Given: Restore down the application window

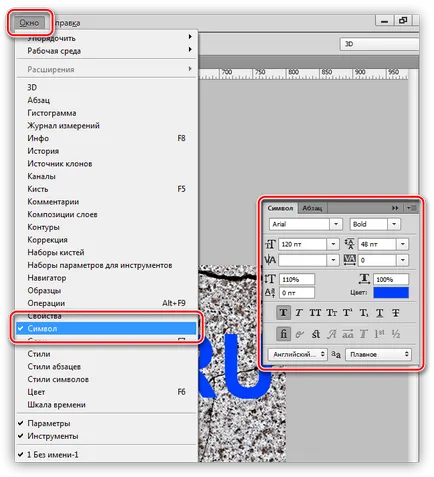Looking at the screenshot, I should click(x=403, y=21).
